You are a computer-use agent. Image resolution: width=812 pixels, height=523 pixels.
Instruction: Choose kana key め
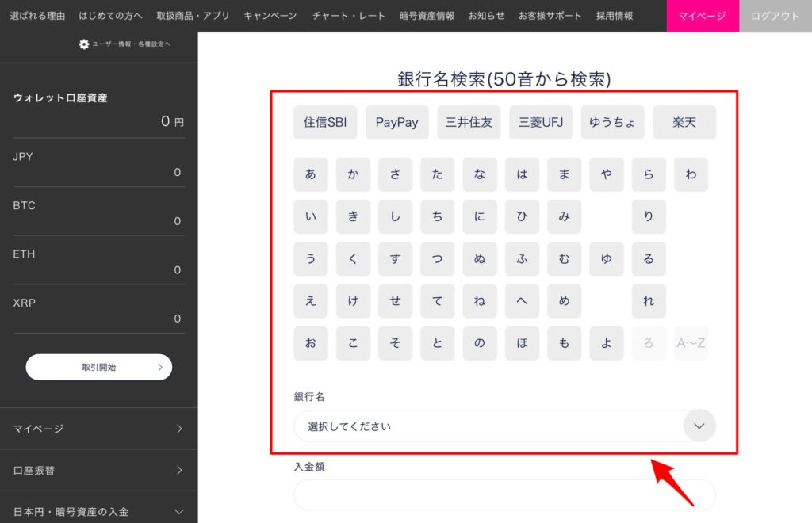coord(565,301)
